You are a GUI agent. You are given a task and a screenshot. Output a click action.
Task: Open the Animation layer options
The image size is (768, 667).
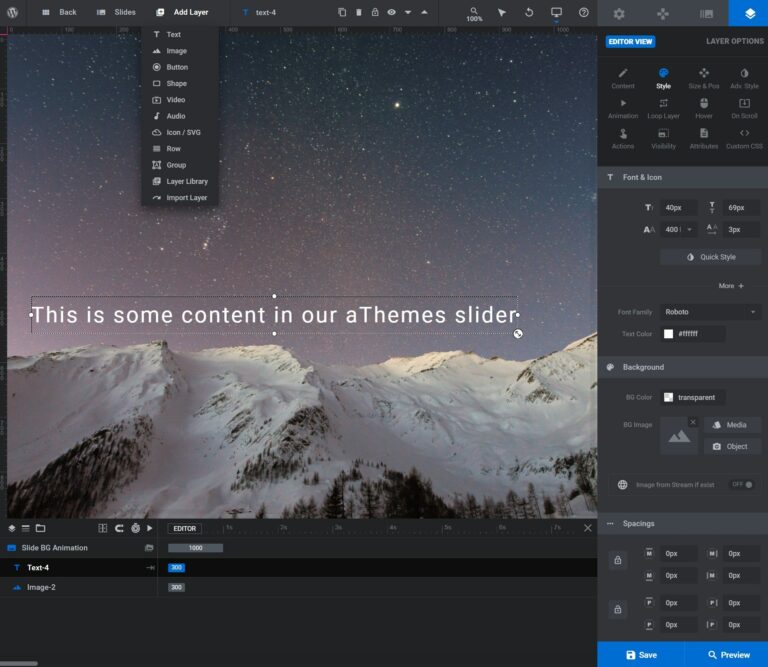point(623,108)
